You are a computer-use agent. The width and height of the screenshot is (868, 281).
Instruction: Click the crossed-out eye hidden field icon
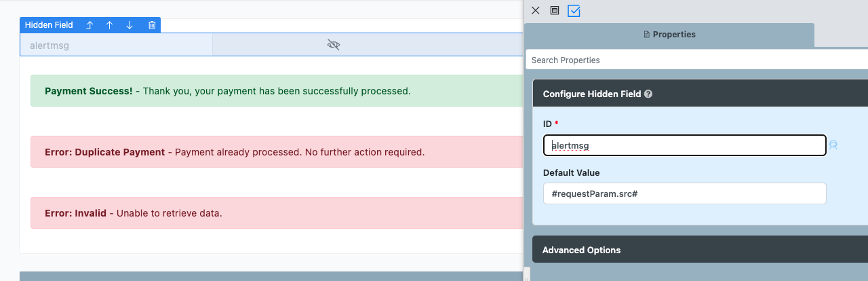333,45
